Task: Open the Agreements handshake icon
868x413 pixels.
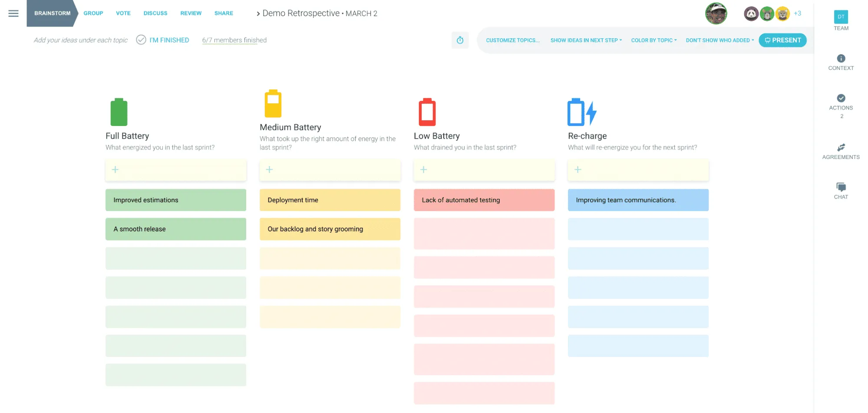Action: pos(841,147)
